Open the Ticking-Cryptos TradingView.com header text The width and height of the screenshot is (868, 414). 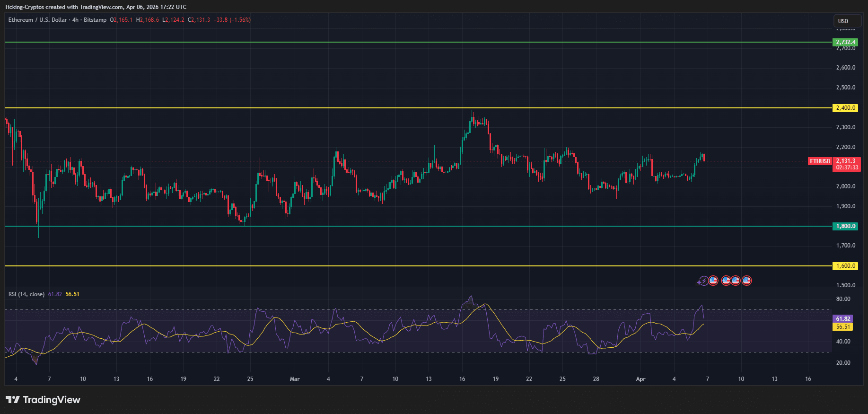click(95, 7)
